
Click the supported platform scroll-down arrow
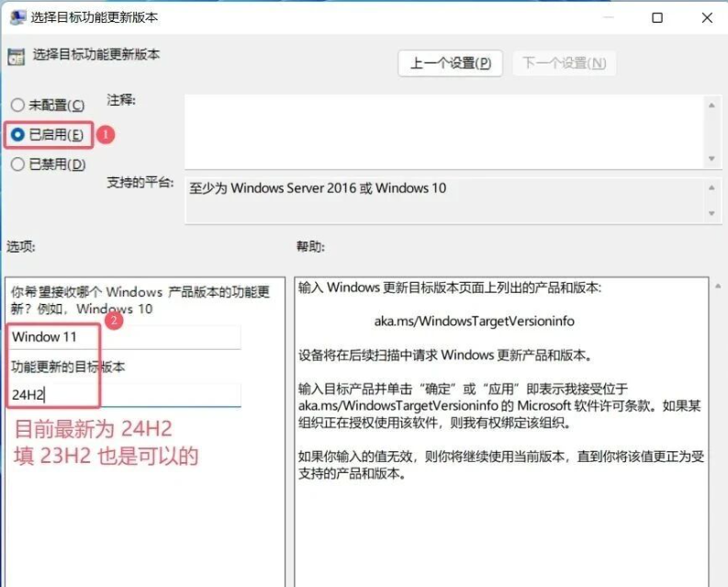click(x=711, y=213)
